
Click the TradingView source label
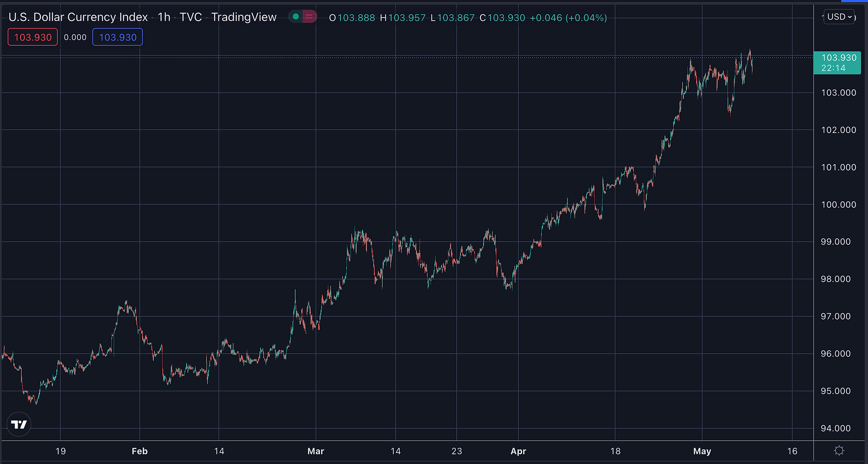(244, 17)
